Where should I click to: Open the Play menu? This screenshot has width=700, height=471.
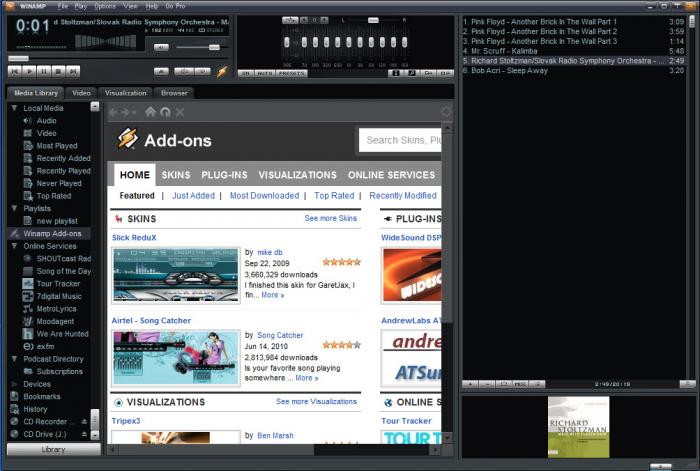tap(81, 6)
